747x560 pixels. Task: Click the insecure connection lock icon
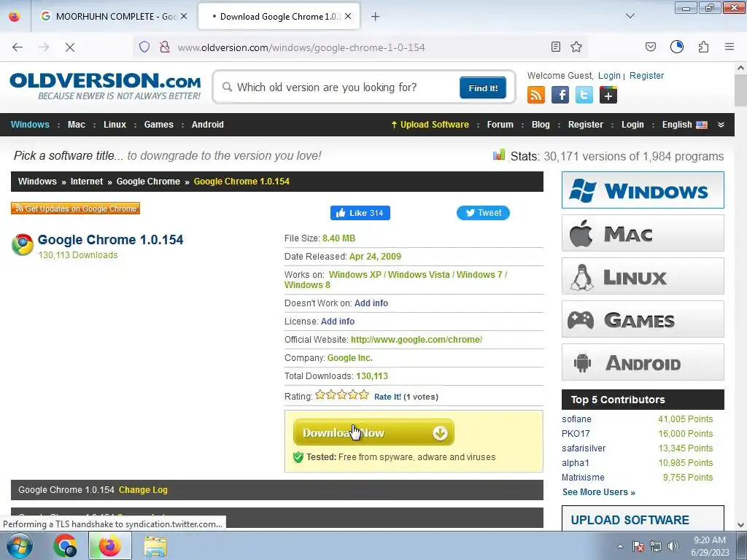pos(165,47)
